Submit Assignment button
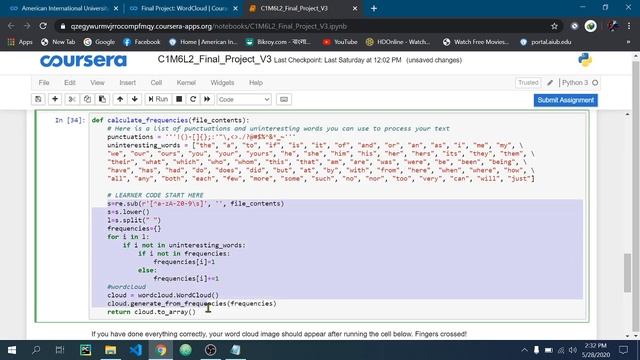 565,100
